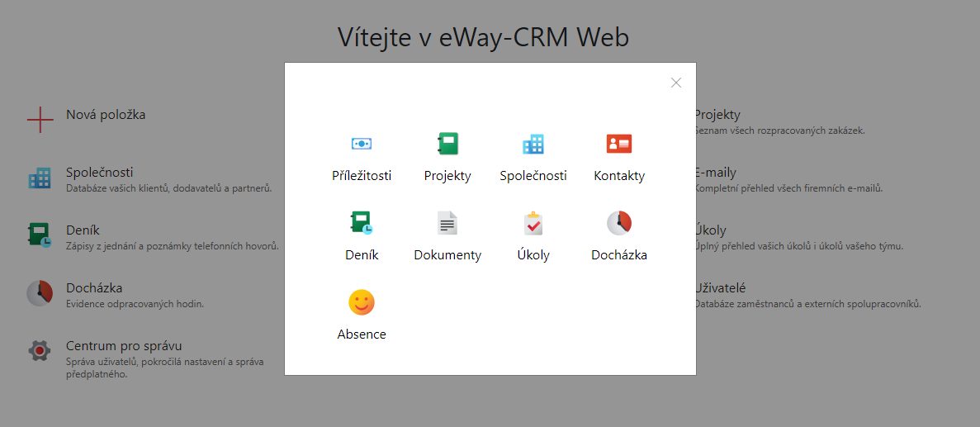The width and height of the screenshot is (980, 427).
Task: Pick the Úkoly clipboard checkmark icon
Action: coord(533,223)
